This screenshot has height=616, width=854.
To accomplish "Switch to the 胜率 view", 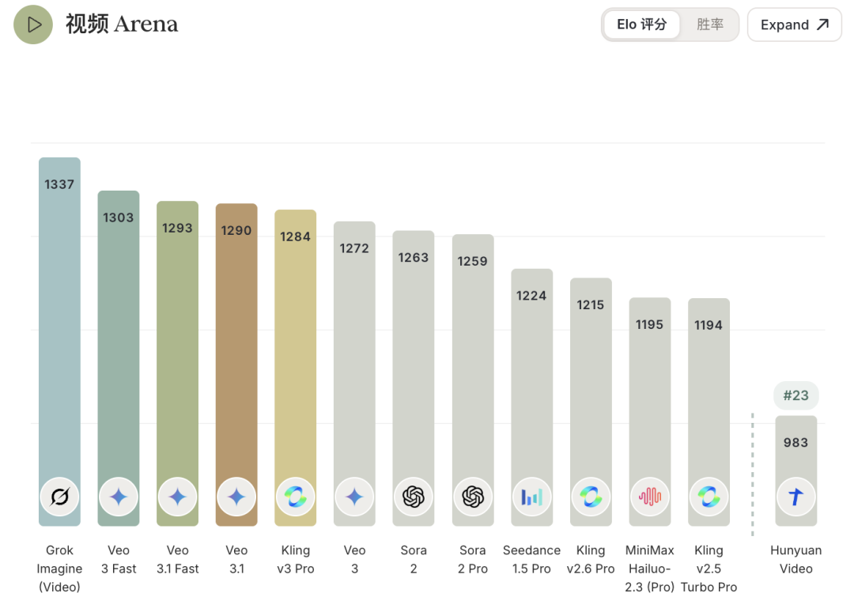I will click(x=709, y=25).
